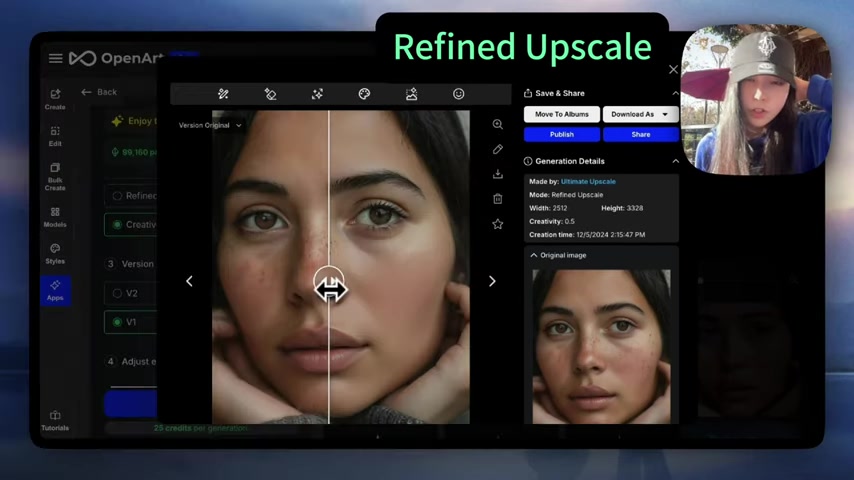Viewport: 854px width, 480px height.
Task: Click the trash delete icon
Action: click(497, 199)
